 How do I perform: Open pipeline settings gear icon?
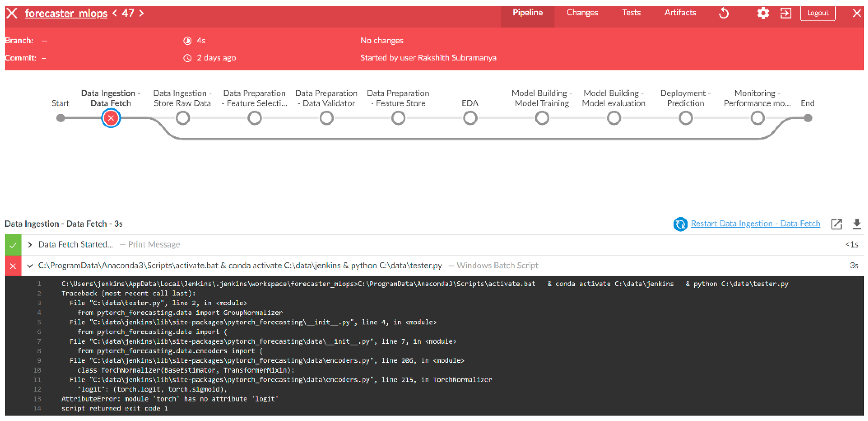coord(763,14)
